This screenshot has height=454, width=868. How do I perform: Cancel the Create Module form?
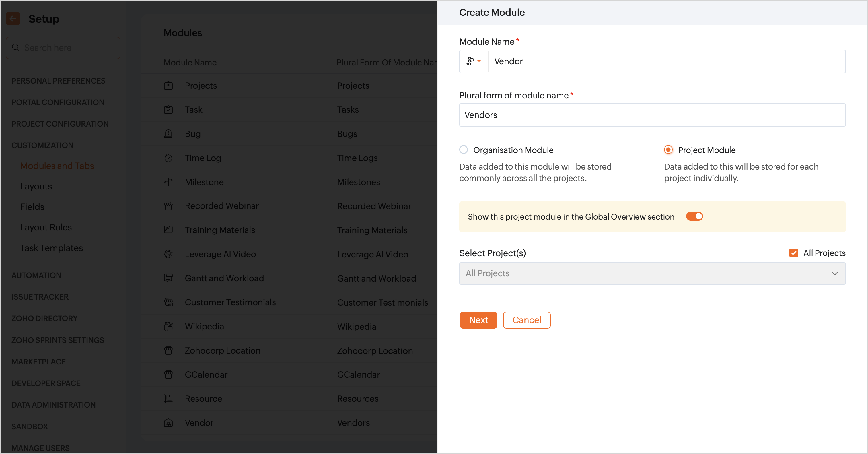click(x=526, y=320)
